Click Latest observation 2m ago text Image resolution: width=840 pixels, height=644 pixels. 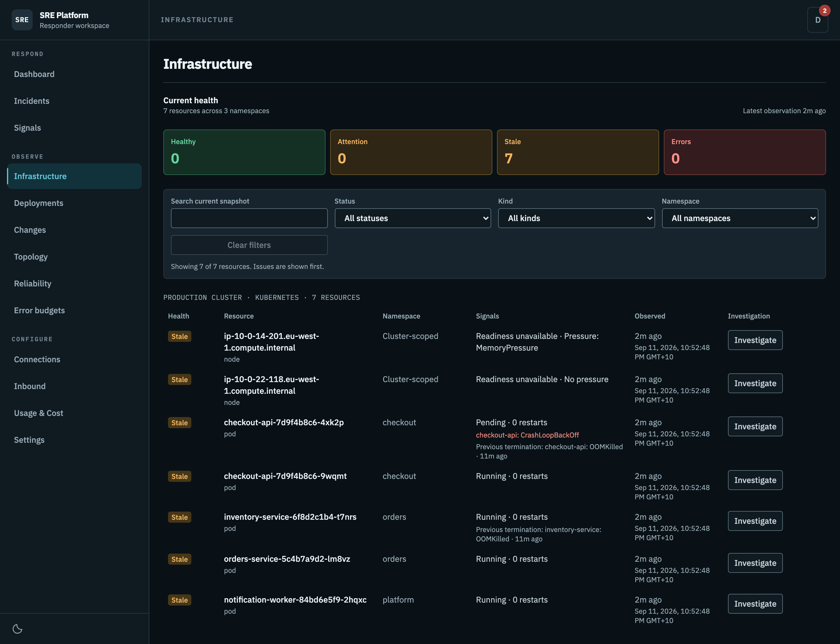pos(784,111)
